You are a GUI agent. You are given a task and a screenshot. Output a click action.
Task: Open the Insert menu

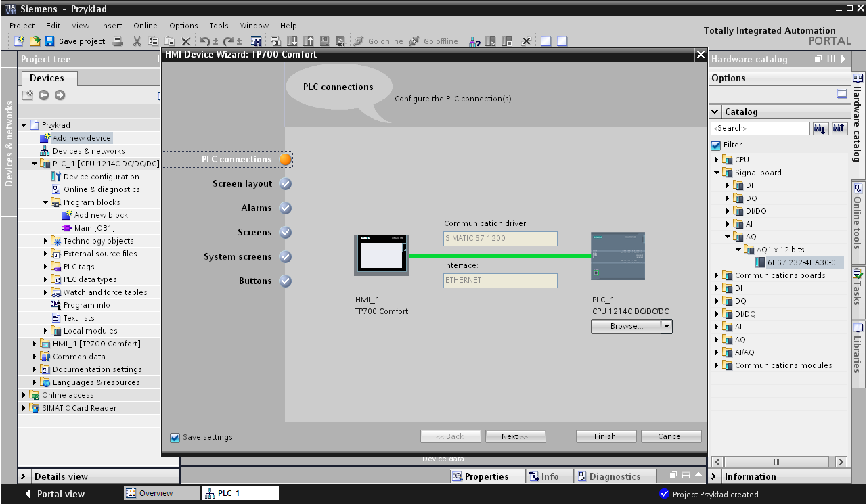[111, 26]
